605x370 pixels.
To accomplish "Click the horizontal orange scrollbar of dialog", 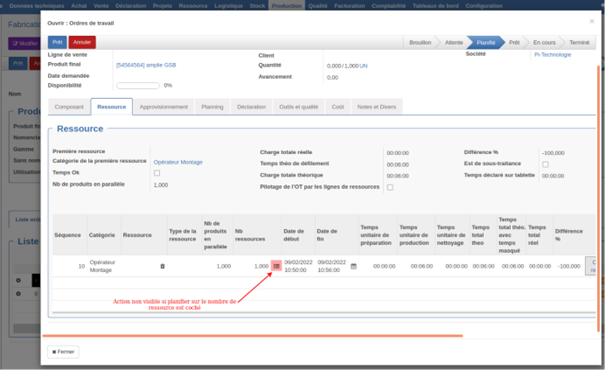I will pos(253,336).
